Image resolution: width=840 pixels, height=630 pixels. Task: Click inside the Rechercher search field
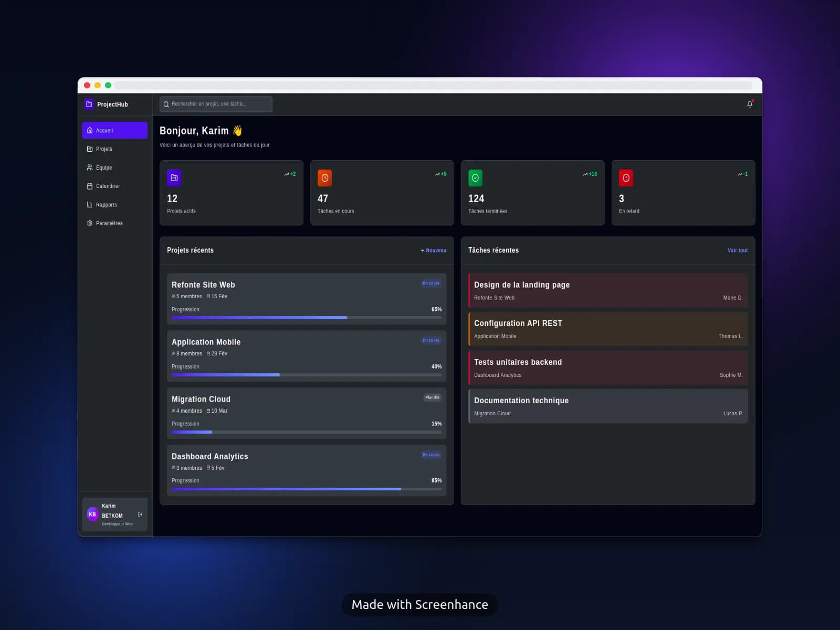tap(215, 104)
